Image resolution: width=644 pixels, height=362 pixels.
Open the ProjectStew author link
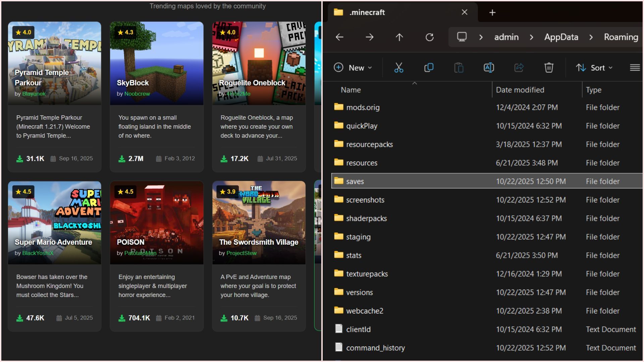click(241, 253)
